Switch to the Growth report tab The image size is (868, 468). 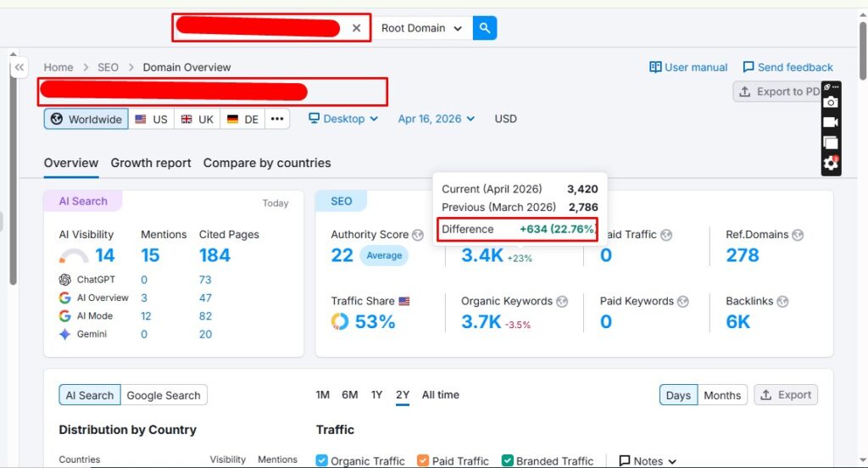(x=151, y=163)
